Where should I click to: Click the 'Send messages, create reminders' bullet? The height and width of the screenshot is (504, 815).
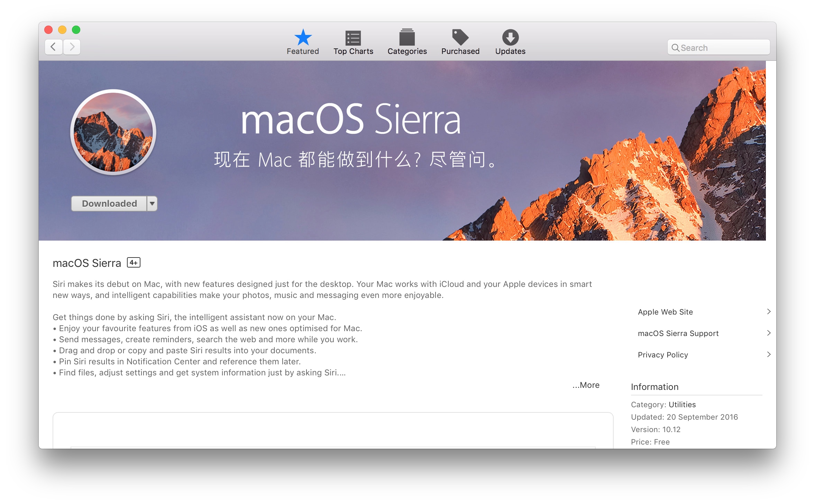205,339
